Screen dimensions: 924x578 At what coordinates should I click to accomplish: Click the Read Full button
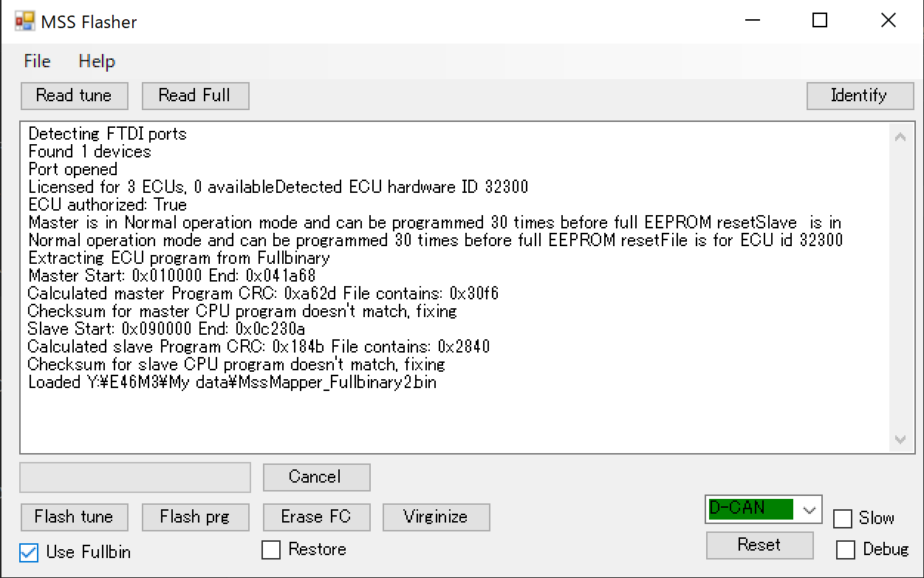194,95
